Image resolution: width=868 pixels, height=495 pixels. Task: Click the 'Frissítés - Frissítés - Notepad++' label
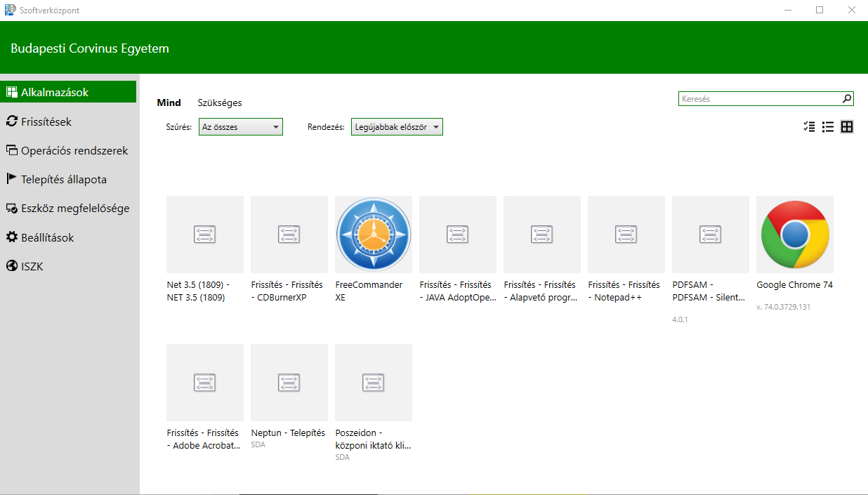[624, 291]
